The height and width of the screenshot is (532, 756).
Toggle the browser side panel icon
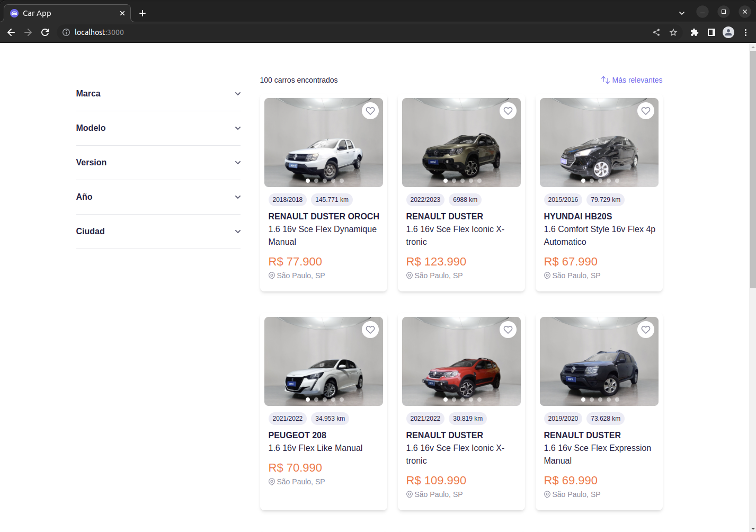[711, 32]
